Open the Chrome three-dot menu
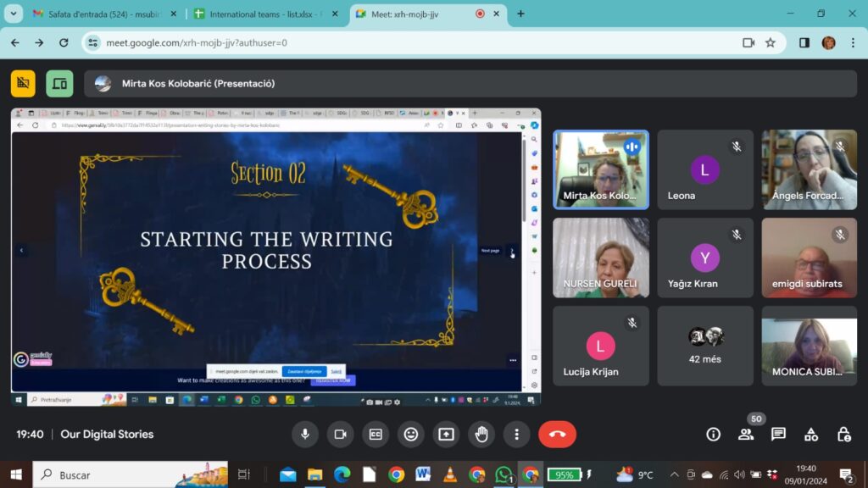 (852, 42)
